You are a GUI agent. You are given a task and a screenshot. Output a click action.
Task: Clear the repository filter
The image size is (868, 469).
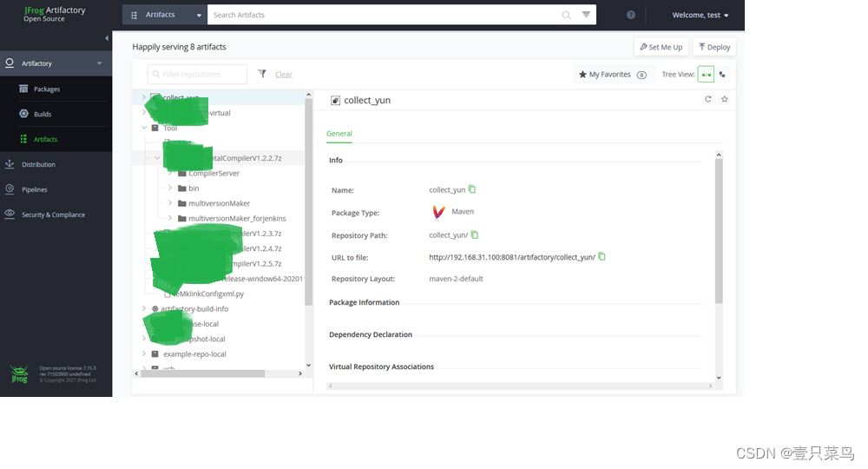click(284, 74)
